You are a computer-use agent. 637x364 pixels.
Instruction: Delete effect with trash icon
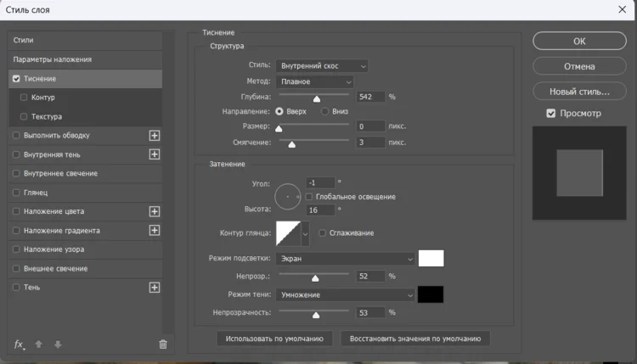pyautogui.click(x=163, y=344)
